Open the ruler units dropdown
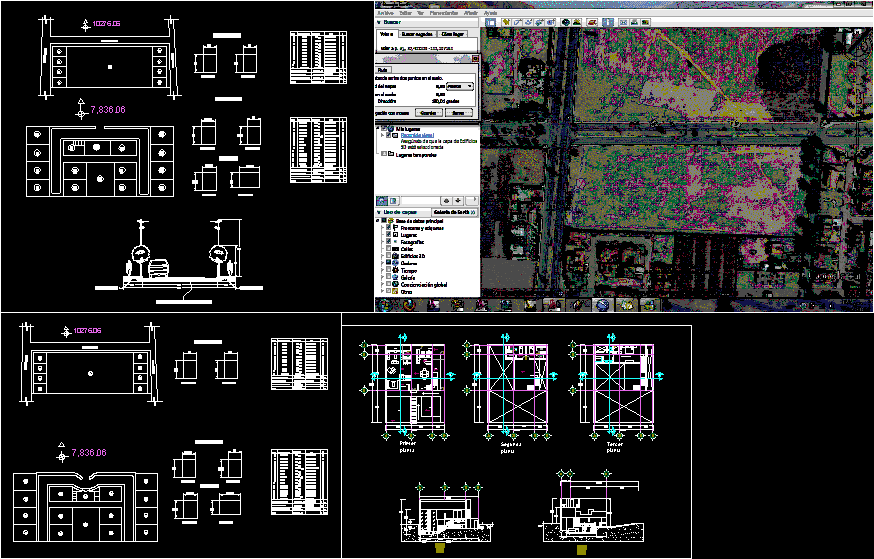The width and height of the screenshot is (874, 559). pos(460,87)
